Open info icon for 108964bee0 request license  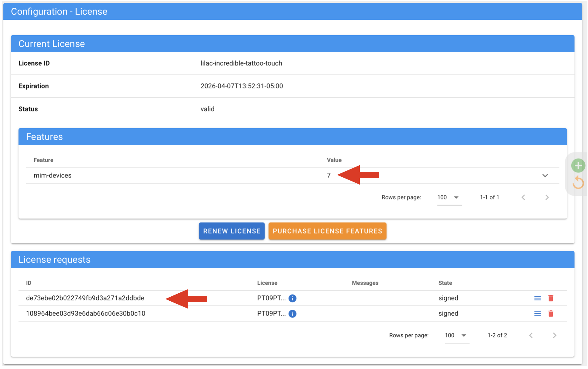[x=292, y=314]
